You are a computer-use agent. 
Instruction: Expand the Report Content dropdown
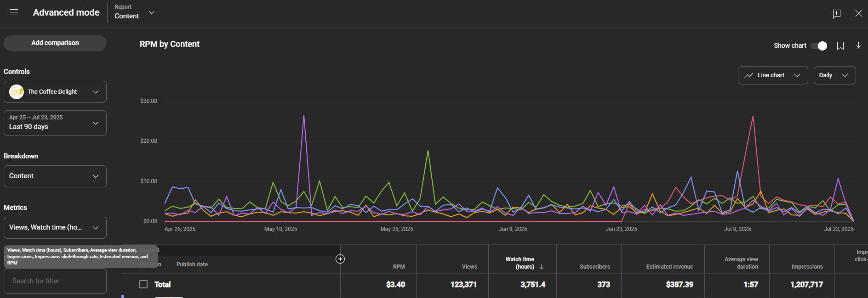[135, 12]
